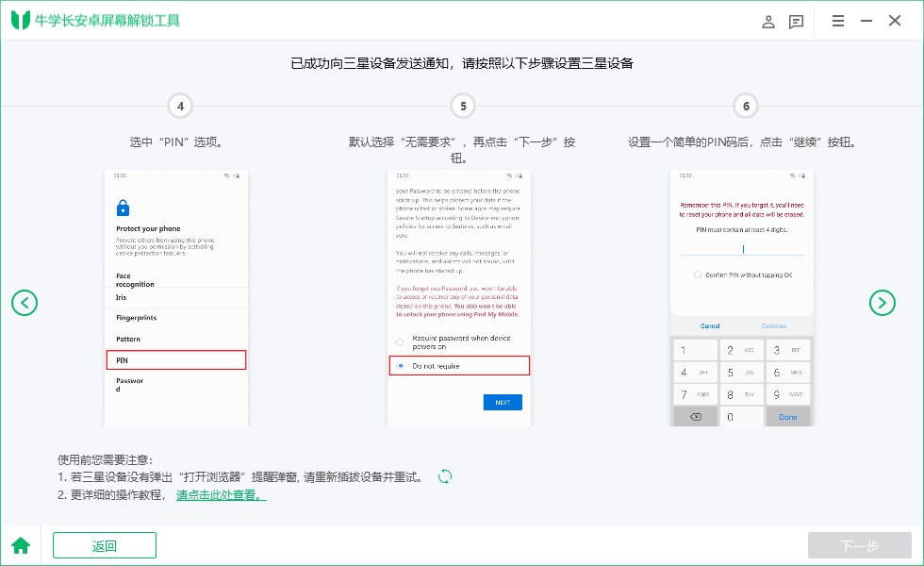Select the step 5 Do not require screenshot

459,298
